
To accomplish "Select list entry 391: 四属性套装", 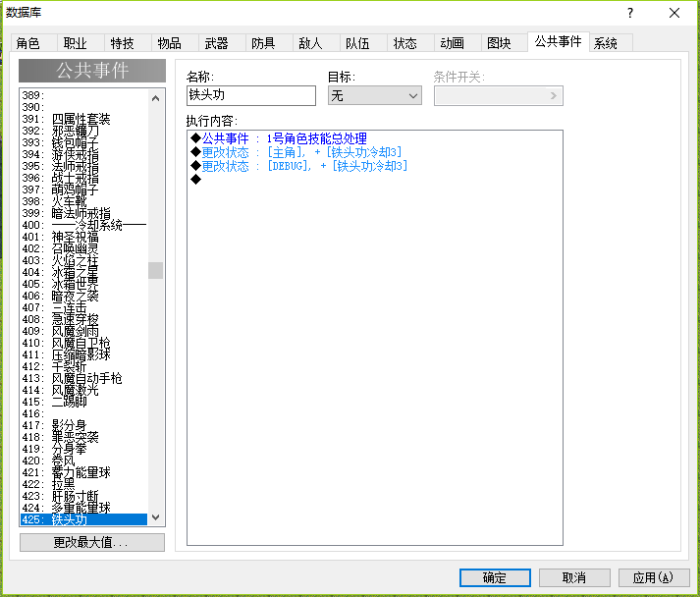I will [83, 119].
